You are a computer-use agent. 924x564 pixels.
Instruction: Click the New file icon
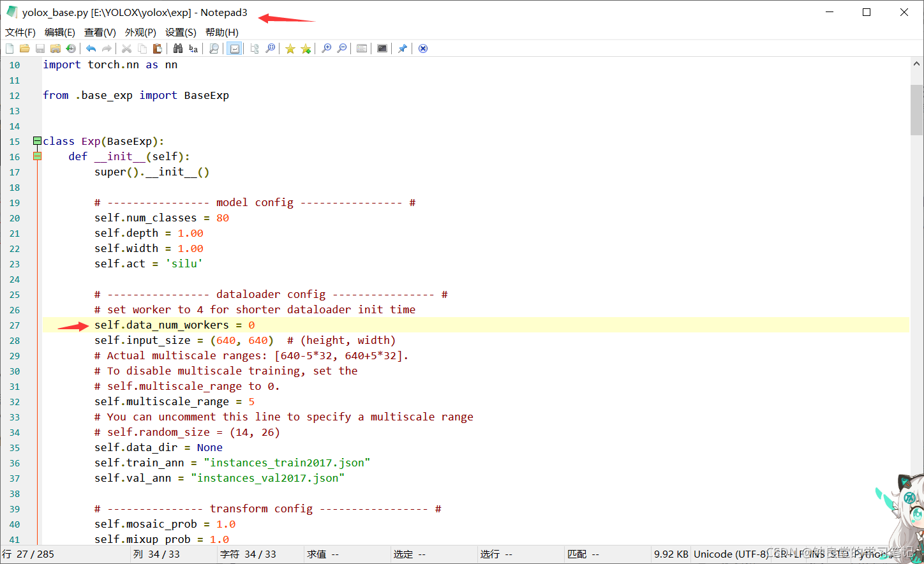pos(10,48)
